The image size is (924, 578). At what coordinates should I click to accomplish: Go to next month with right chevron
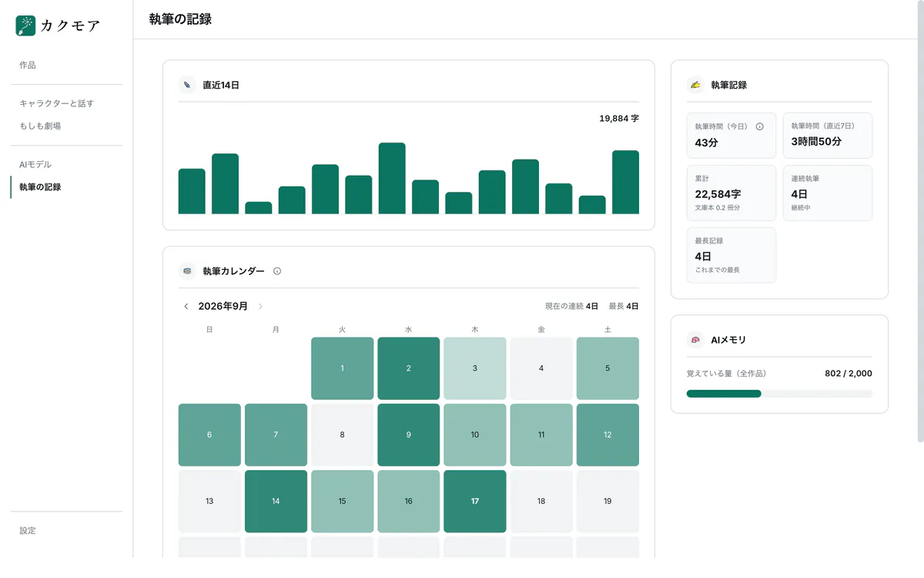[260, 307]
